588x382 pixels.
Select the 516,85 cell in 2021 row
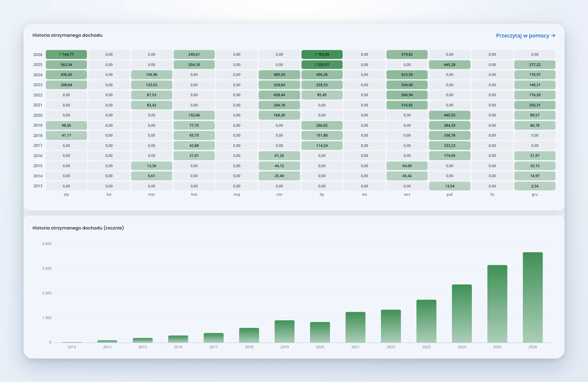(407, 105)
